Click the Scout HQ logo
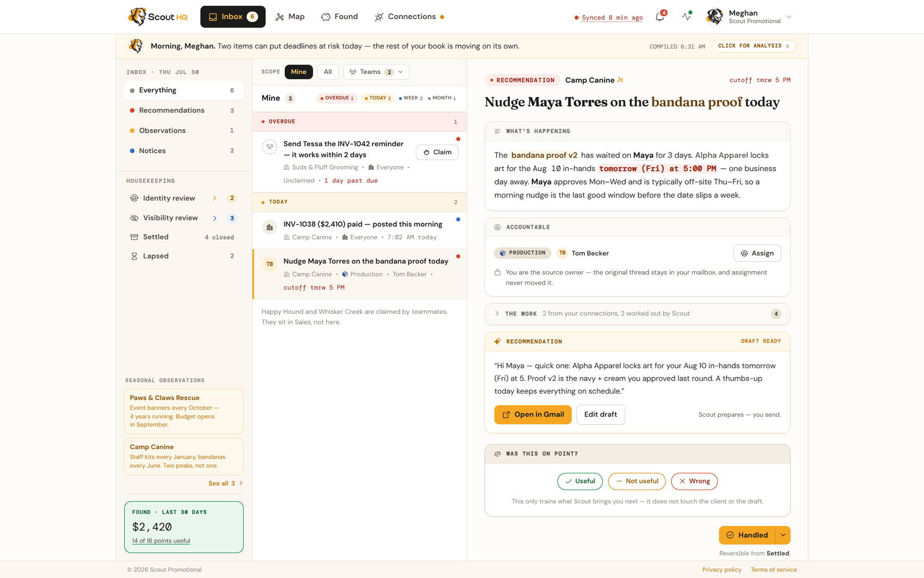 point(158,17)
